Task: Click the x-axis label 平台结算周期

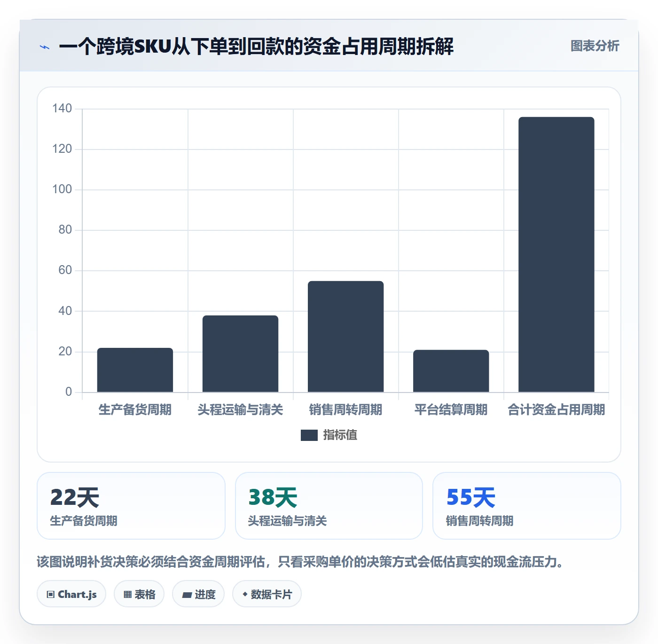Action: click(x=451, y=410)
